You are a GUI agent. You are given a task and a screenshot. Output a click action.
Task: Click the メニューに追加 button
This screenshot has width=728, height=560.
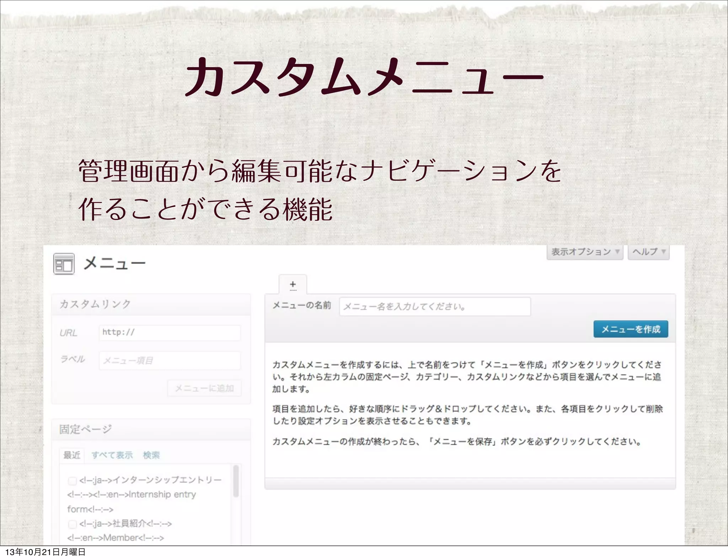204,388
